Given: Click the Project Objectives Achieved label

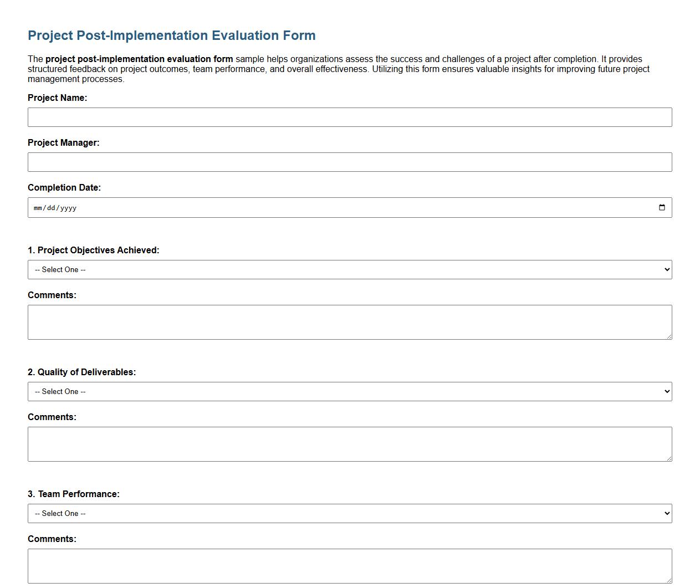Looking at the screenshot, I should click(x=93, y=250).
